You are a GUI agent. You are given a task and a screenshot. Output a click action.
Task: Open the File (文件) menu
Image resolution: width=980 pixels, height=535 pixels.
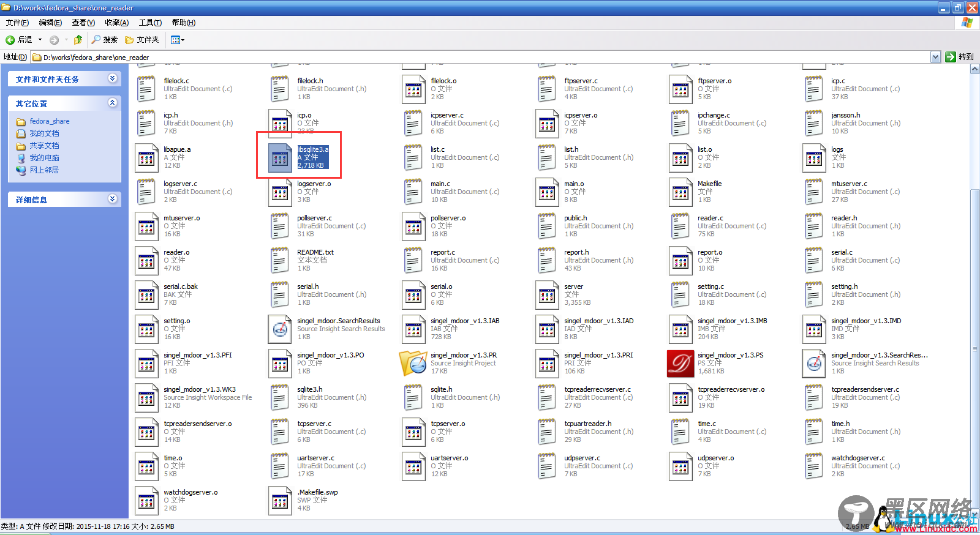[x=17, y=23]
